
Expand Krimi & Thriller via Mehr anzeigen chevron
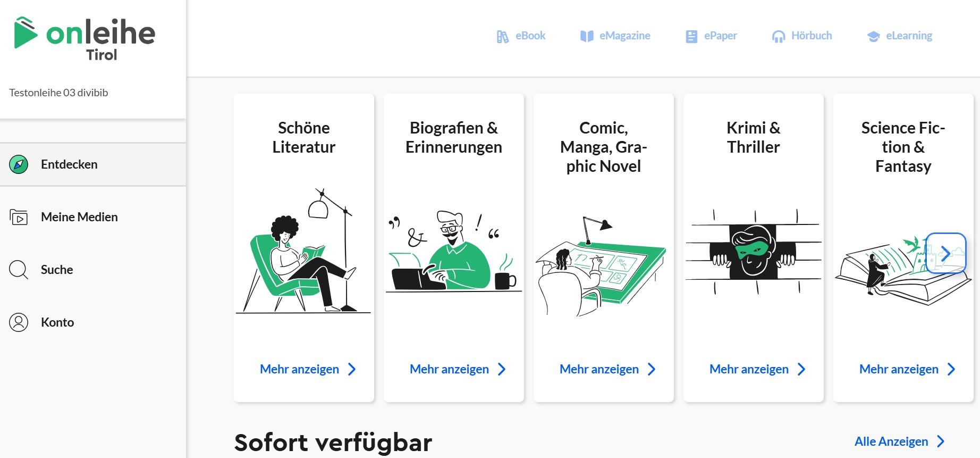click(801, 369)
